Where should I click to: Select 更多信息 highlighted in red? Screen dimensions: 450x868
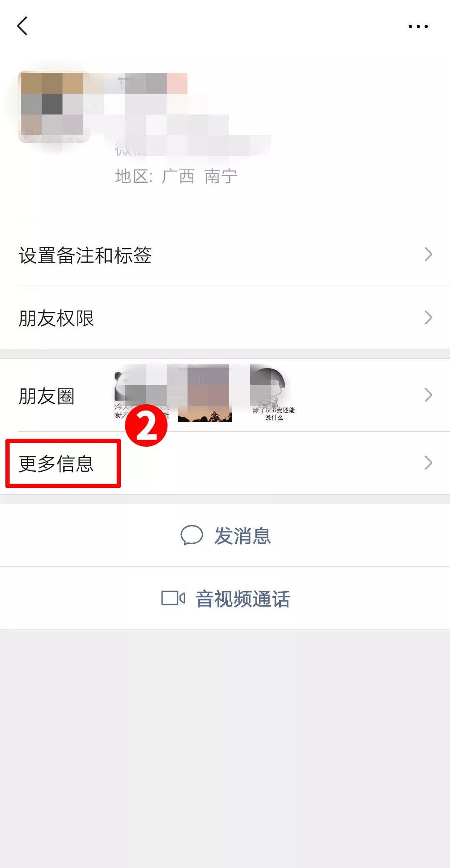pos(56,464)
